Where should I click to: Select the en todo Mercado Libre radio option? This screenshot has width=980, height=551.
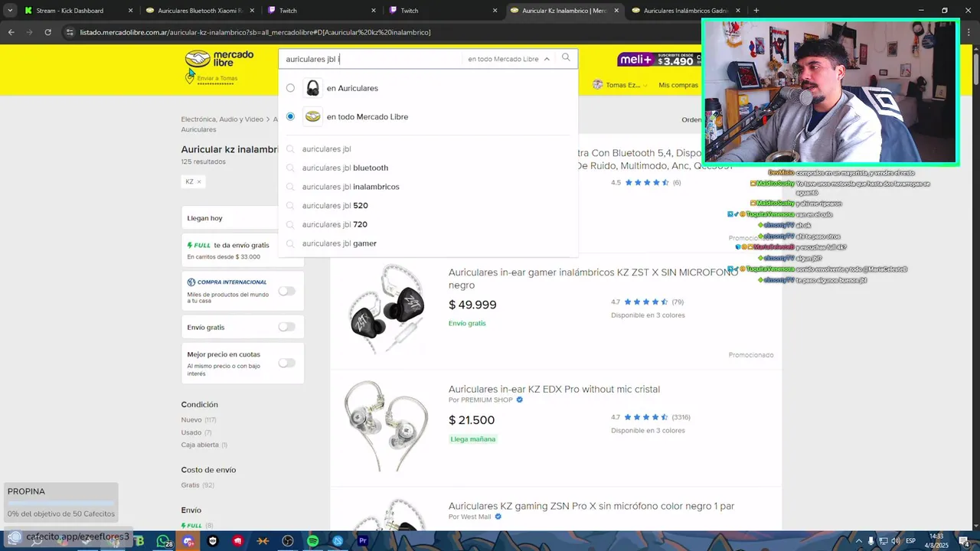[x=290, y=116]
